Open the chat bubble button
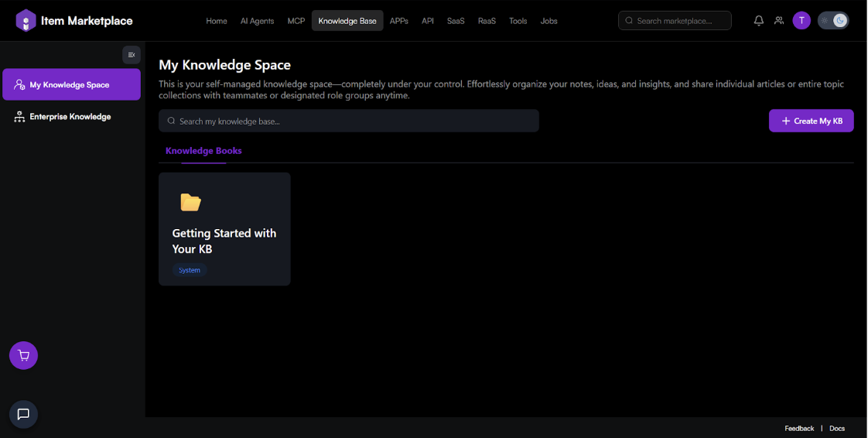This screenshot has height=438, width=868. [x=23, y=414]
